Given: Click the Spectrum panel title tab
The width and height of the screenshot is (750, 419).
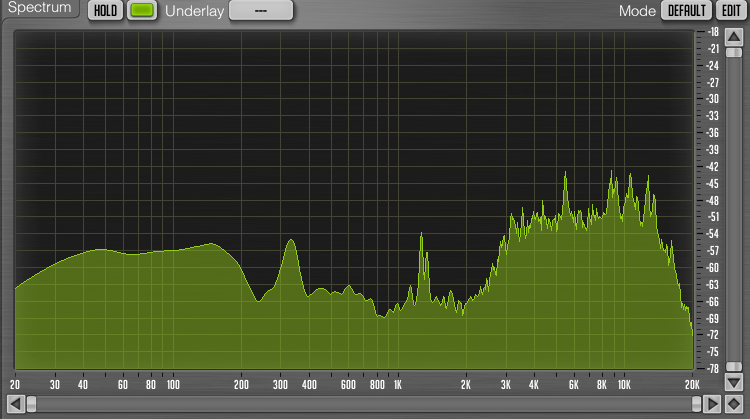Looking at the screenshot, I should (x=40, y=8).
